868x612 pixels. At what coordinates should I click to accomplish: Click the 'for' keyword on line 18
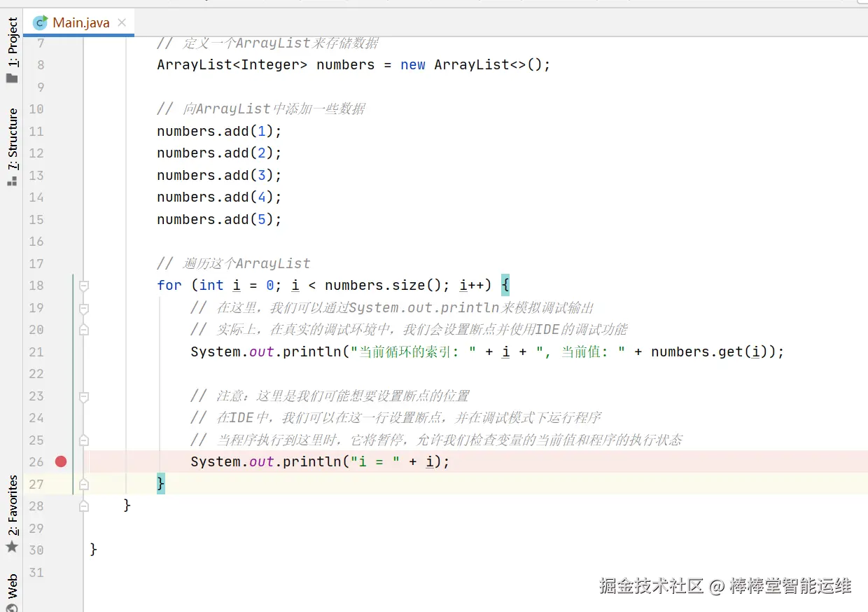click(x=169, y=285)
